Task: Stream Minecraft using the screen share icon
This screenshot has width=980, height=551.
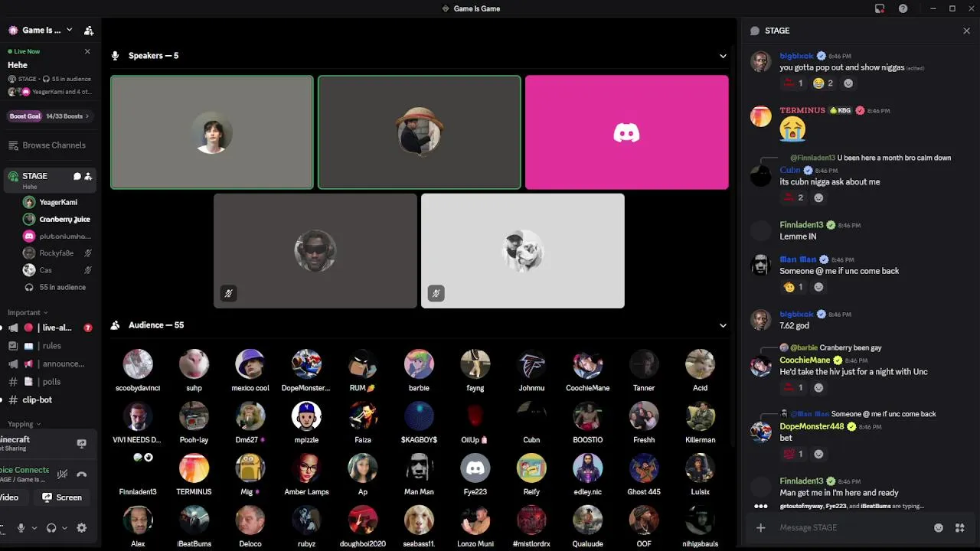Action: (x=82, y=443)
